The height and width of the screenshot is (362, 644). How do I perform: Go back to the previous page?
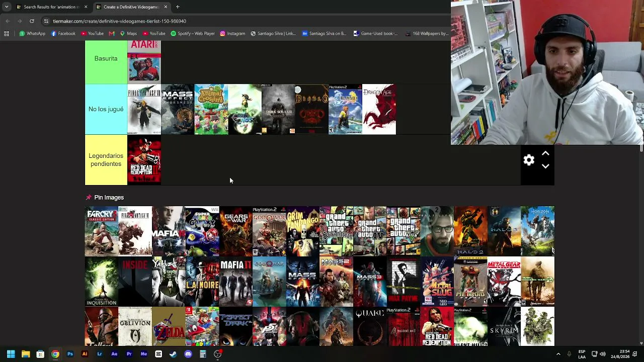(x=8, y=21)
